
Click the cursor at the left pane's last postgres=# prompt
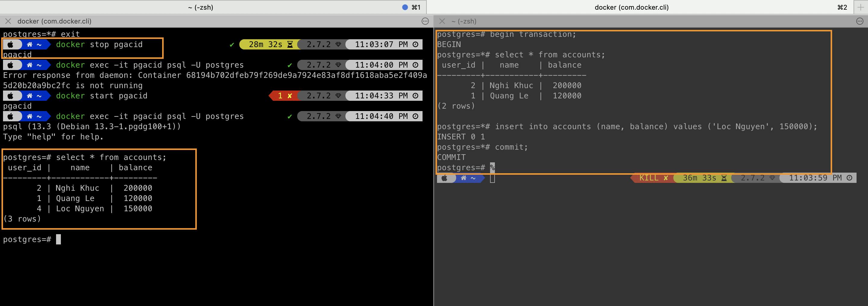[58, 239]
